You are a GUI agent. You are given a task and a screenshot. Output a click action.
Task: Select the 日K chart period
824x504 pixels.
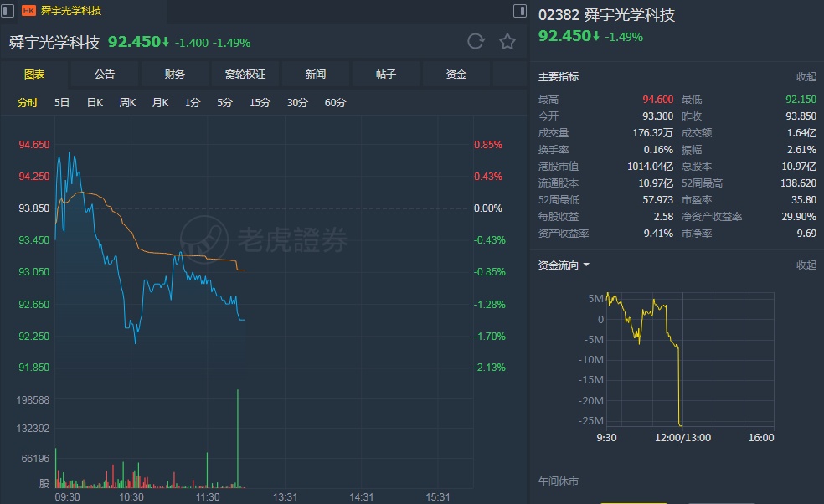(95, 103)
